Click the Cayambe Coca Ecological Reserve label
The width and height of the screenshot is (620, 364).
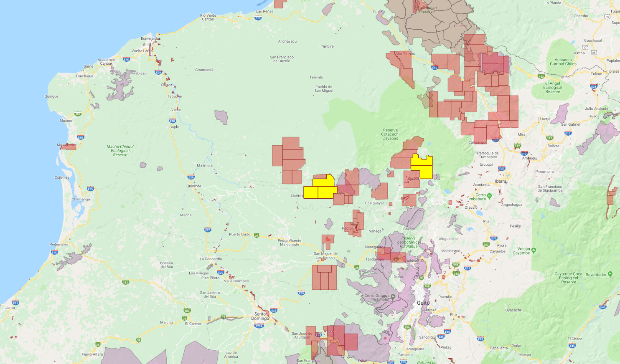point(568,278)
